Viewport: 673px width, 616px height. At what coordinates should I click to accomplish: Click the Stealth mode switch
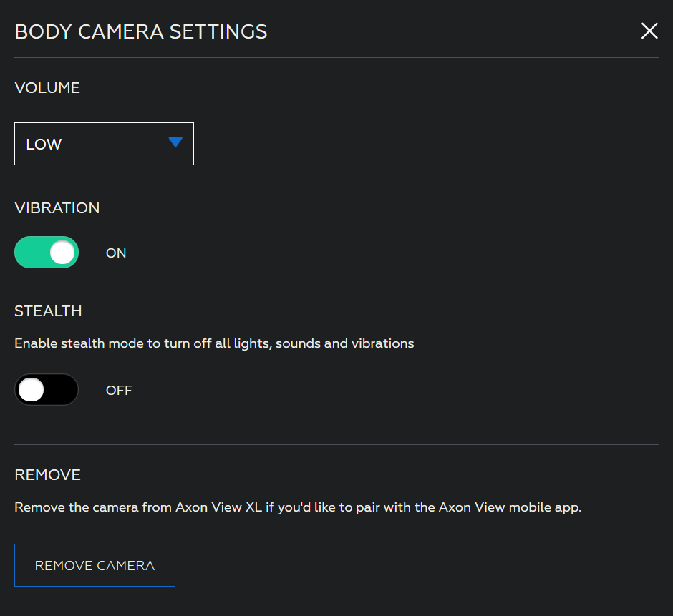pos(47,389)
